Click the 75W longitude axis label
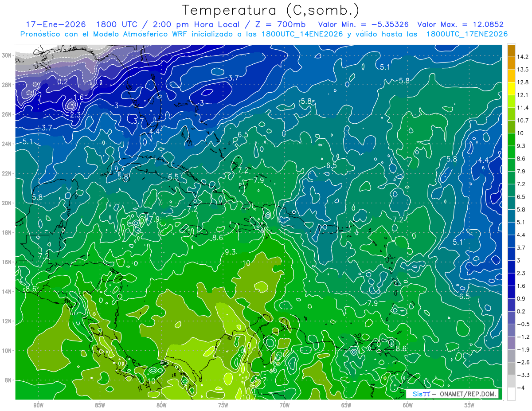Screen dimensions: 532x411 coord(223,405)
